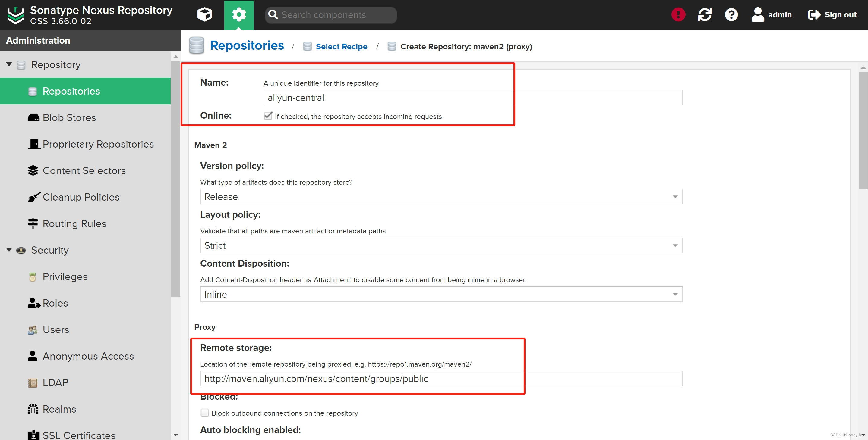Click the admin account label
Image resolution: width=868 pixels, height=440 pixels.
pyautogui.click(x=780, y=15)
